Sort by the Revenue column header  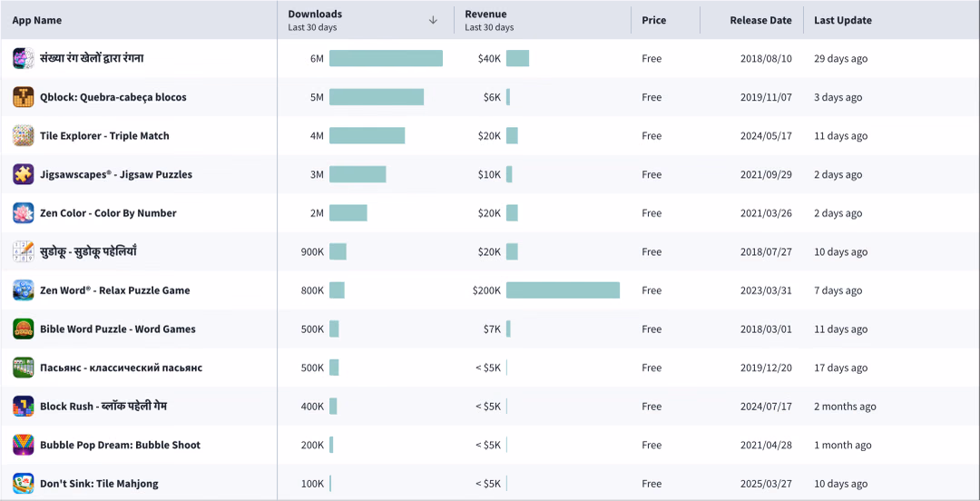coord(485,14)
